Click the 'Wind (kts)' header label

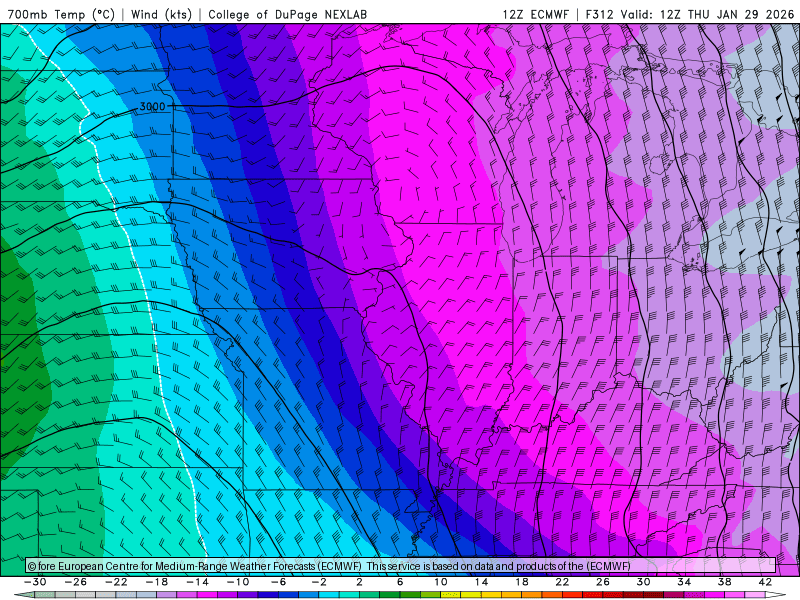pyautogui.click(x=161, y=14)
